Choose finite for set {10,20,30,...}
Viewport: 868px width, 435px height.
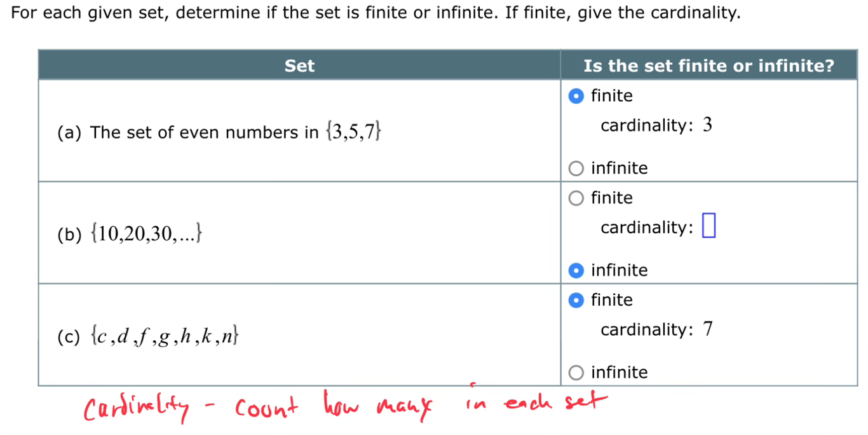pos(576,198)
